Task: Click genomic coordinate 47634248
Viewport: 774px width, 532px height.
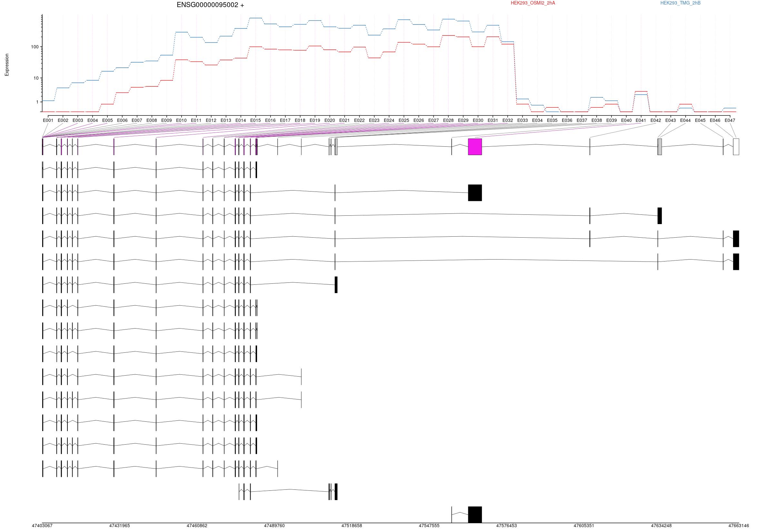Action: [662, 526]
